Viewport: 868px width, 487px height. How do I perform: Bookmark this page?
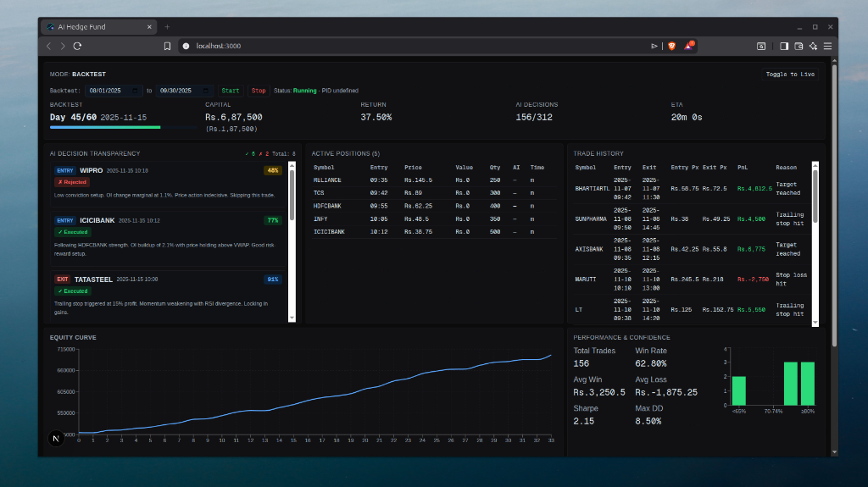167,46
